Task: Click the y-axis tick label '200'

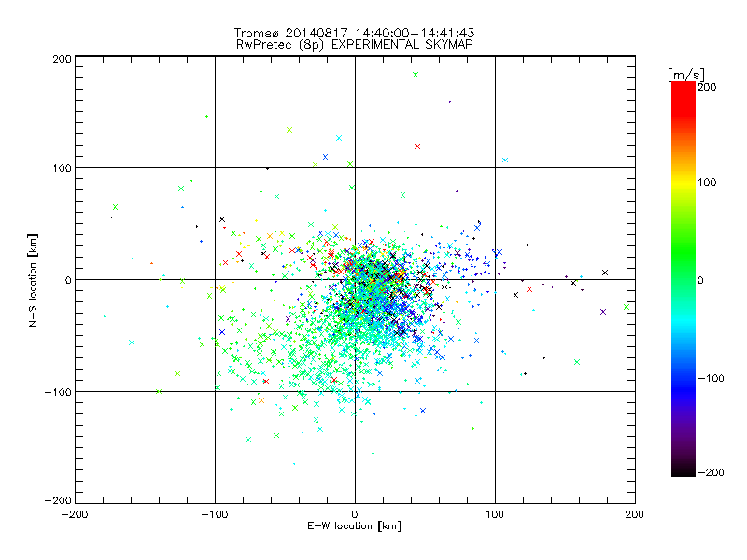Action: [x=62, y=59]
